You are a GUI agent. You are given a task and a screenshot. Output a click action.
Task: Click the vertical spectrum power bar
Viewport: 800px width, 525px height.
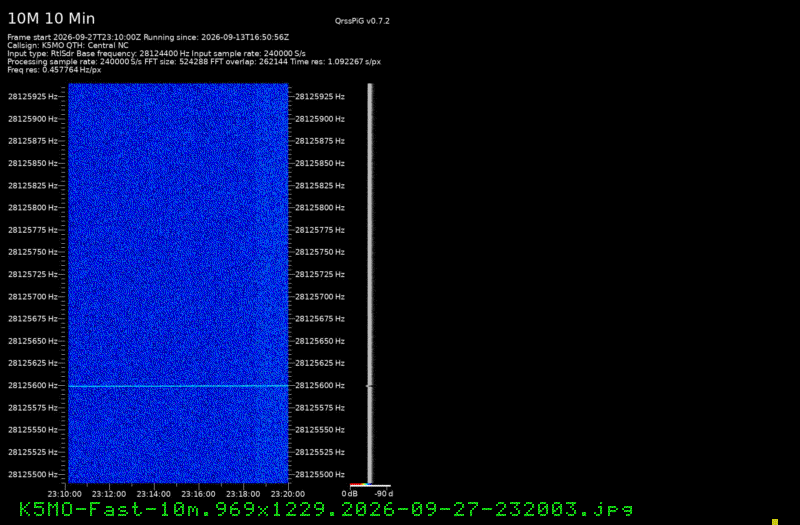click(370, 283)
